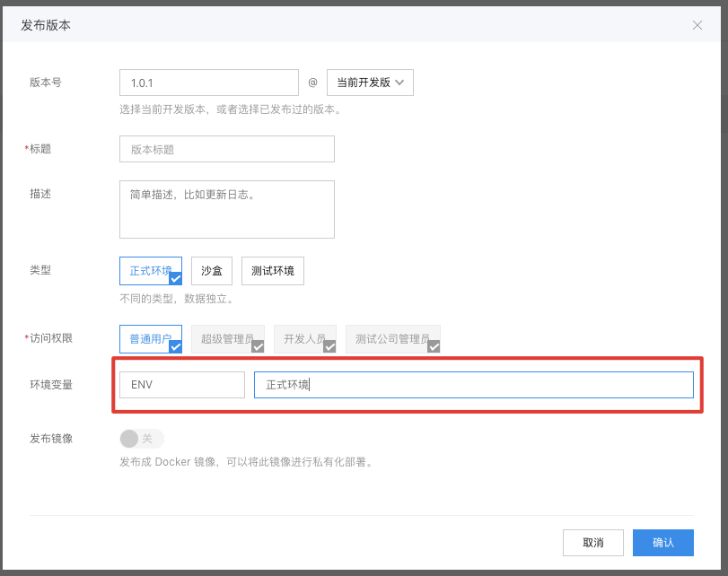The height and width of the screenshot is (576, 728).
Task: Click the ENV variable name field
Action: (181, 385)
